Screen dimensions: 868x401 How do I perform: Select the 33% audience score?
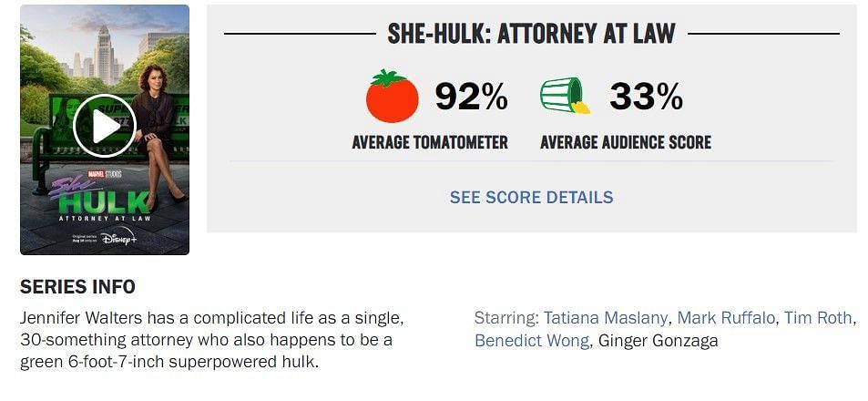pos(646,96)
